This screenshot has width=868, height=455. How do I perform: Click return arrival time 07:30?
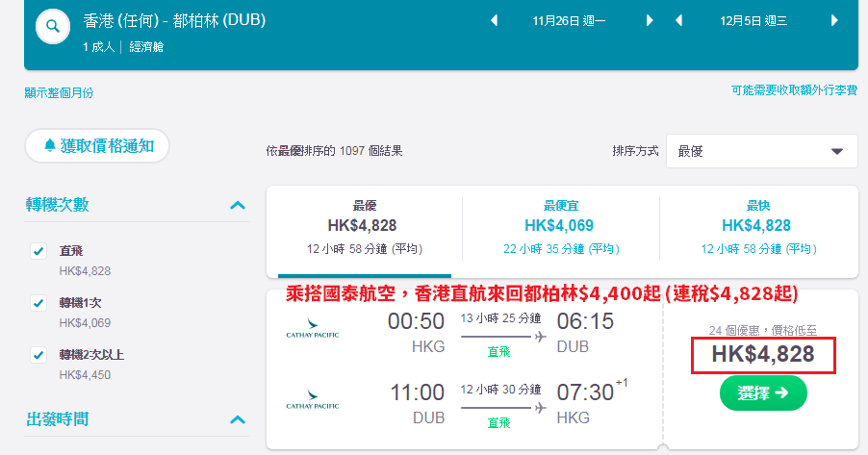click(x=585, y=393)
